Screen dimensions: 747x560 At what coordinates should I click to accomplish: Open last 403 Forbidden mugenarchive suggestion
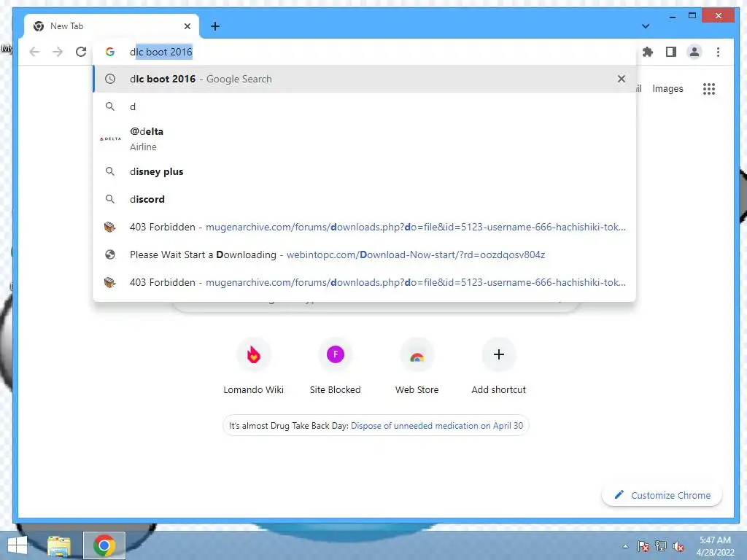[365, 282]
